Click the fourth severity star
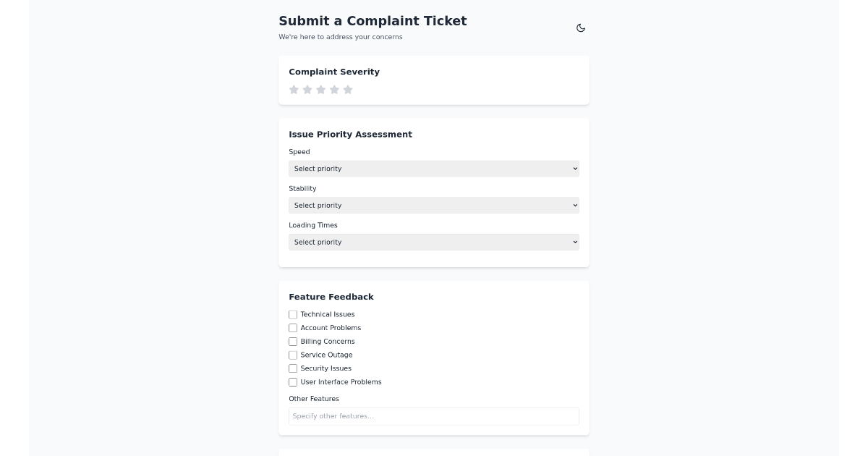The image size is (868, 456). click(x=334, y=90)
